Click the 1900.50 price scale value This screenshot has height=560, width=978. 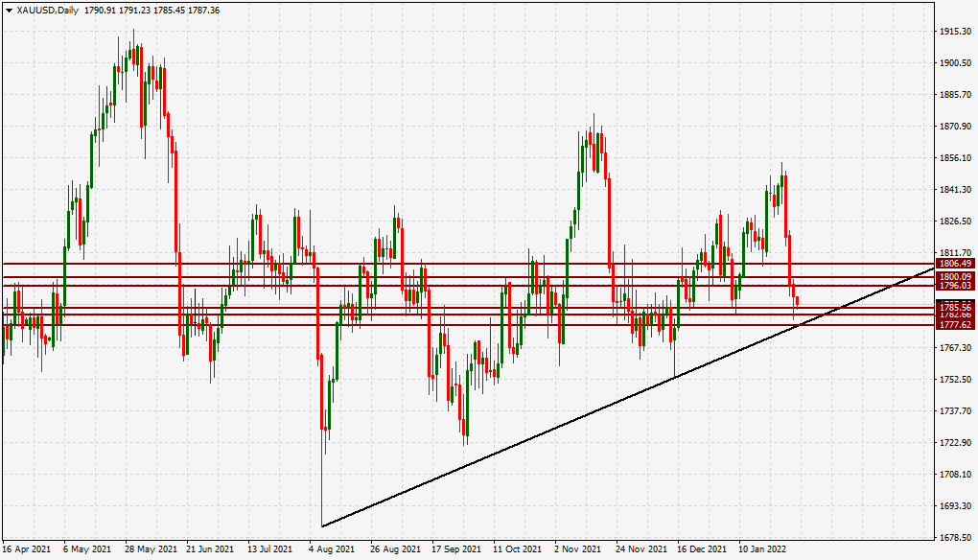point(955,63)
